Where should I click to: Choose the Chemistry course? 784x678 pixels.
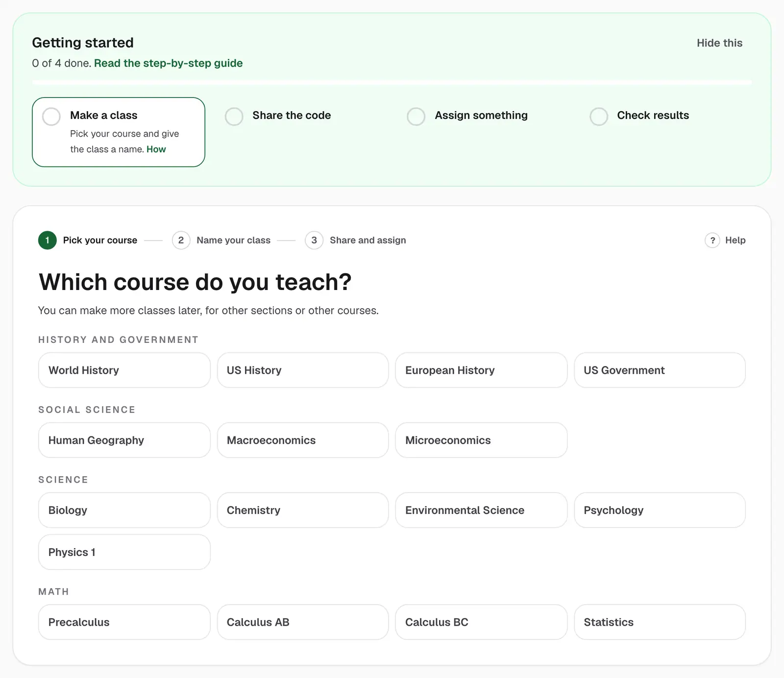(303, 510)
